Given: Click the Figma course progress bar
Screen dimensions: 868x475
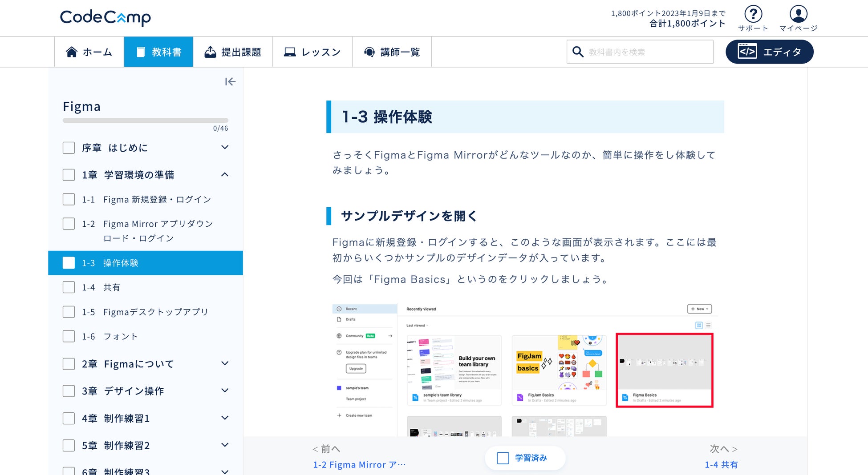Looking at the screenshot, I should pos(146,120).
